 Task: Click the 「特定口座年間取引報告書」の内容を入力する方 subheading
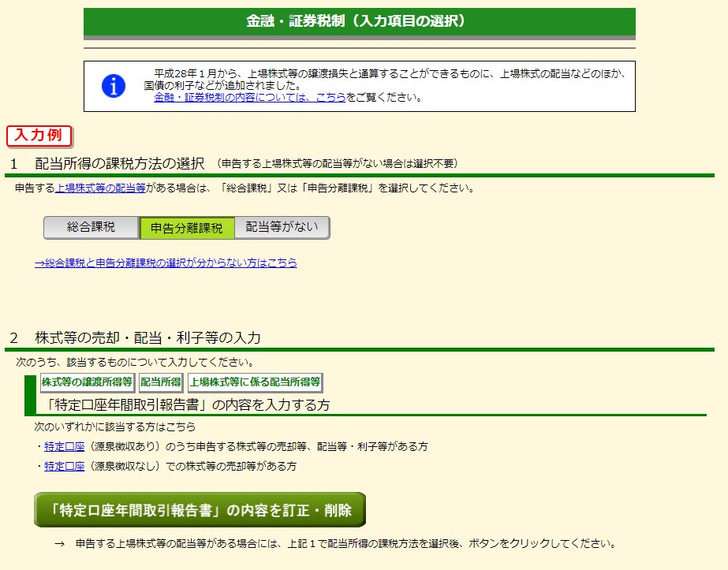[186, 404]
